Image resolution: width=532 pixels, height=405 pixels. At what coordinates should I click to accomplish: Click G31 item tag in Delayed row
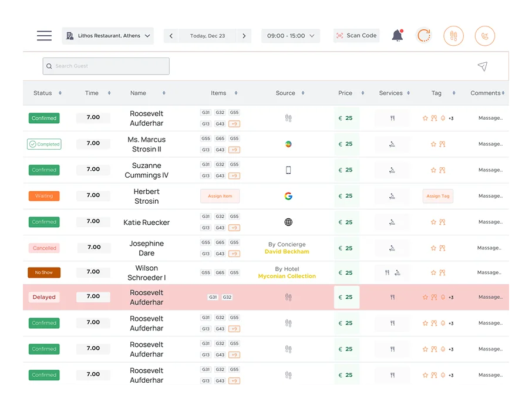pos(213,297)
